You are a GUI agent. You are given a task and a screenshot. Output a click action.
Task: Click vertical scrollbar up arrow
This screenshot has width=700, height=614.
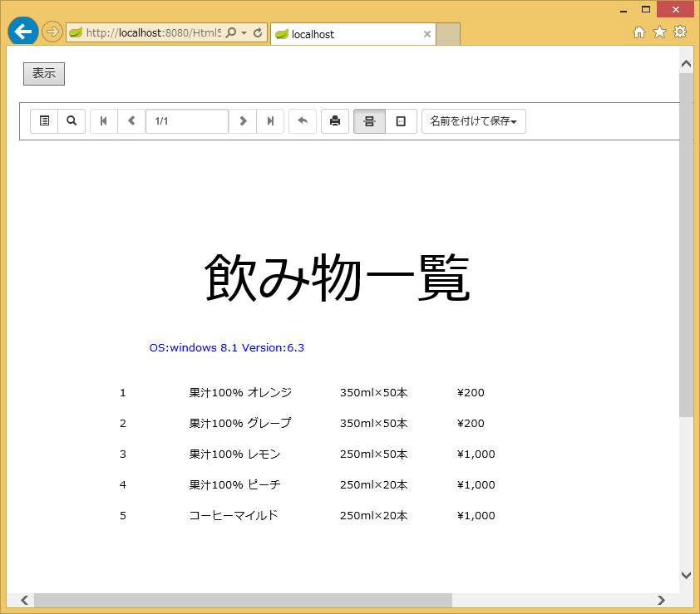[686, 64]
